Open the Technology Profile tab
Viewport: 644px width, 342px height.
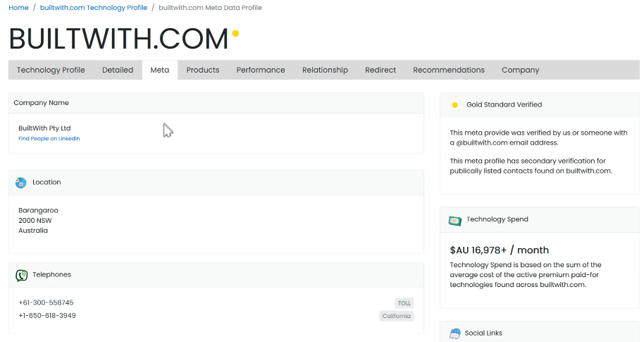51,70
